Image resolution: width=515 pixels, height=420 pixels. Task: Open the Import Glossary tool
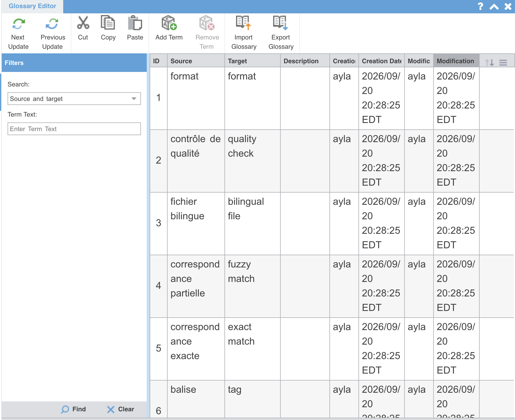pyautogui.click(x=244, y=32)
